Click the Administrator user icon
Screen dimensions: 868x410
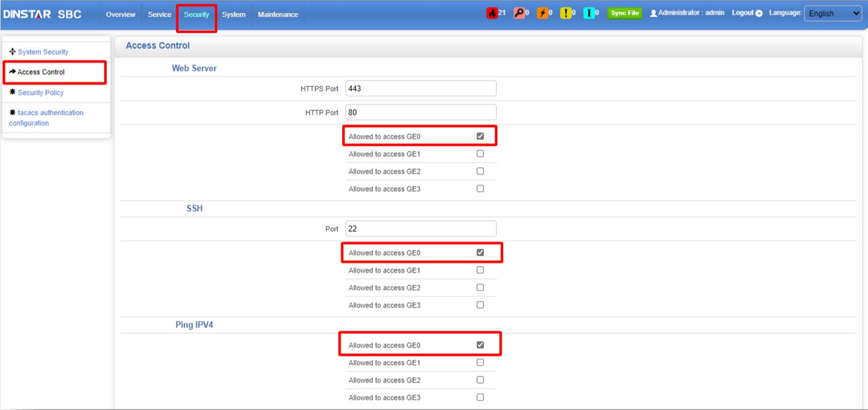tap(653, 13)
